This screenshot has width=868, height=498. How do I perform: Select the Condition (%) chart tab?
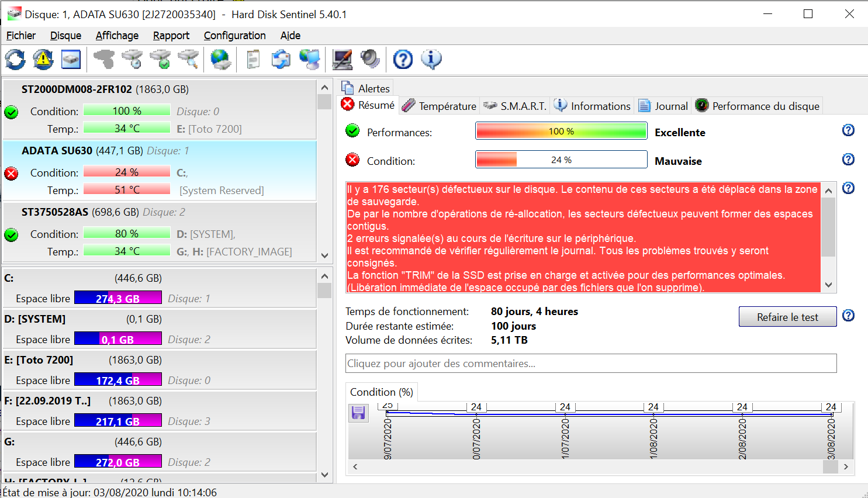click(x=382, y=392)
